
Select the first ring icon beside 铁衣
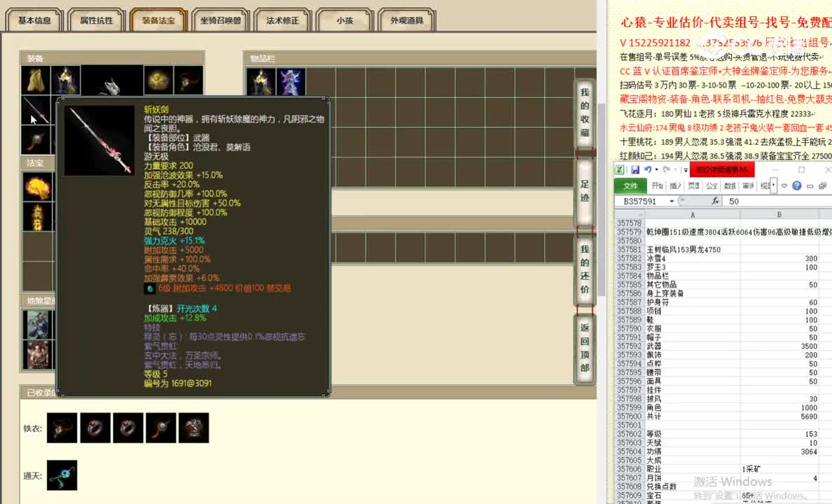pos(62,427)
